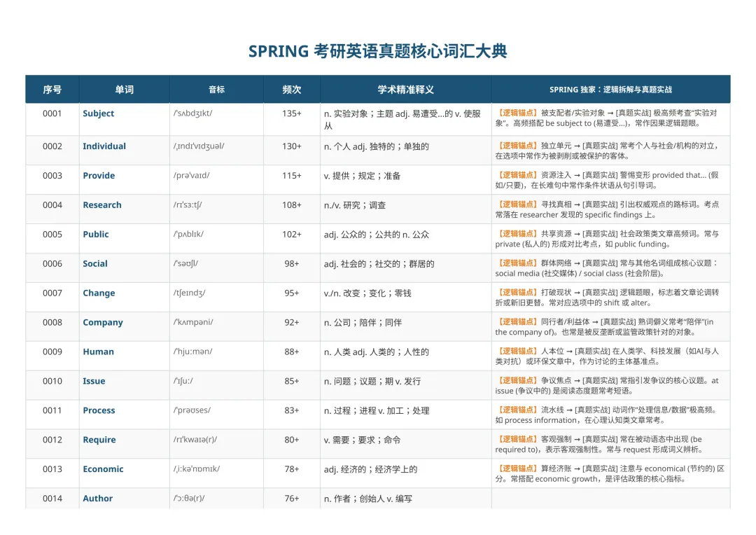Click frequency value 108+
Image resolution: width=756 pixels, height=535 pixels.
point(292,205)
